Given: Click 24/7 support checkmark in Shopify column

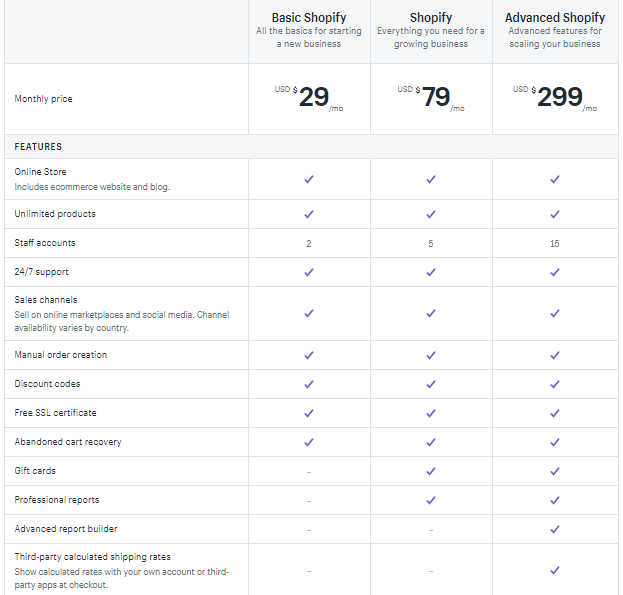Looking at the screenshot, I should click(431, 272).
